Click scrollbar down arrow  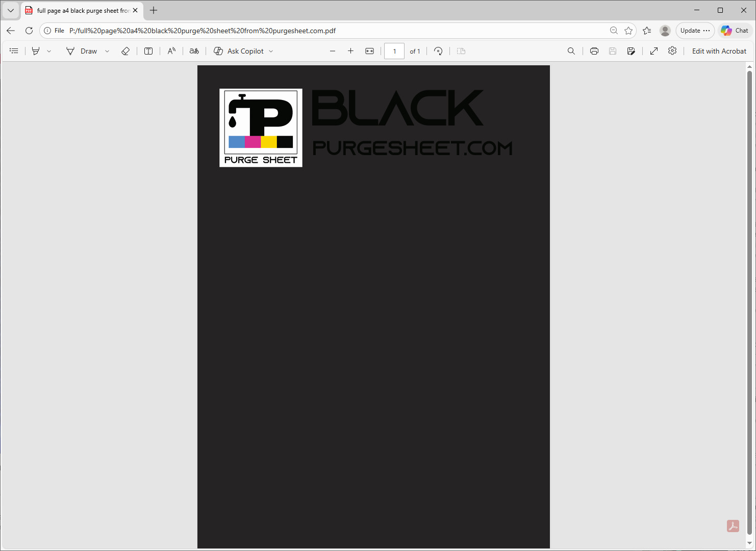749,543
